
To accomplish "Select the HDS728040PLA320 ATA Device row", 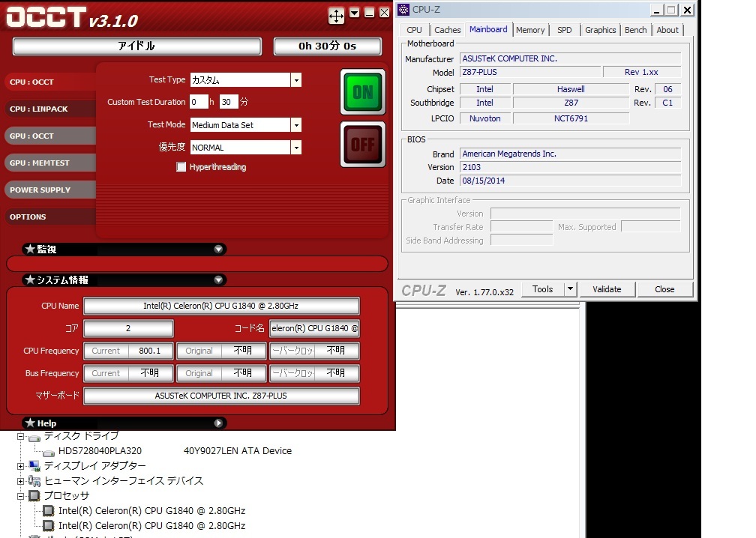I will pos(175,451).
